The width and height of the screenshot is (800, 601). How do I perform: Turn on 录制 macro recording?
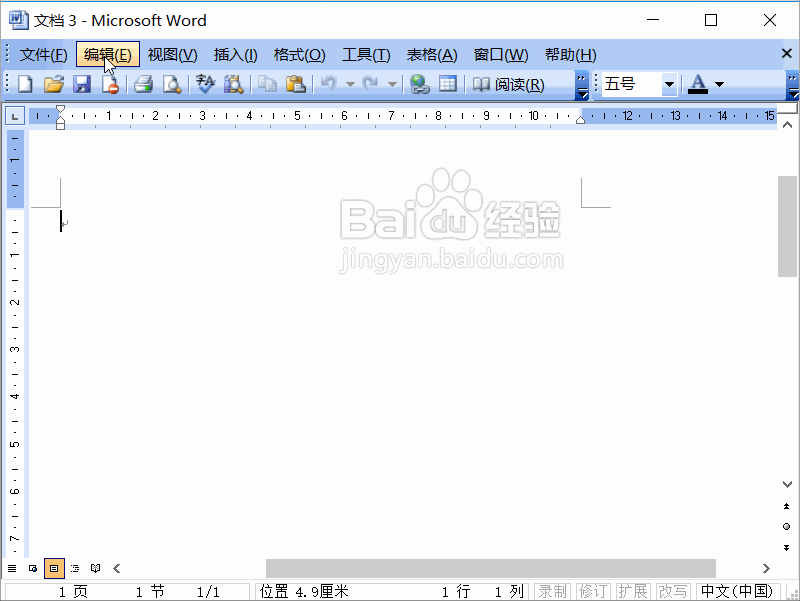[552, 590]
